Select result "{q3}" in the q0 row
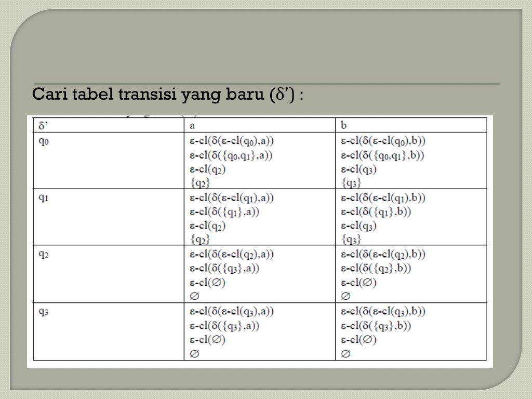 tap(351, 183)
